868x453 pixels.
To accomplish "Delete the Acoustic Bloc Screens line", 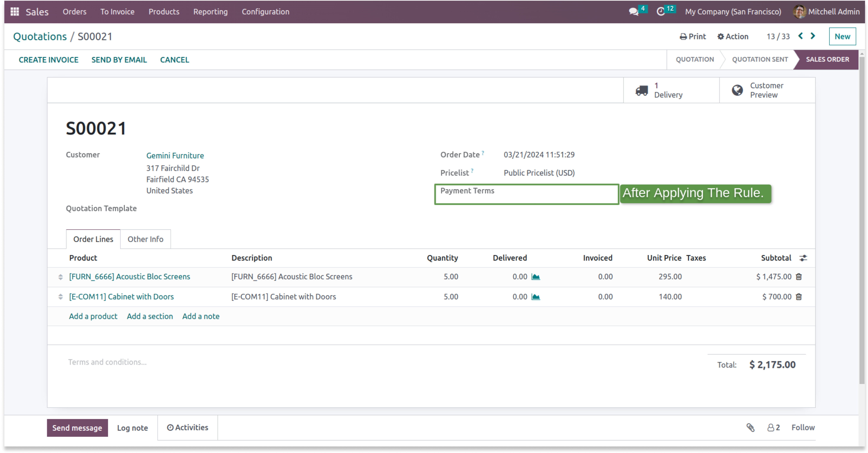I will click(799, 277).
